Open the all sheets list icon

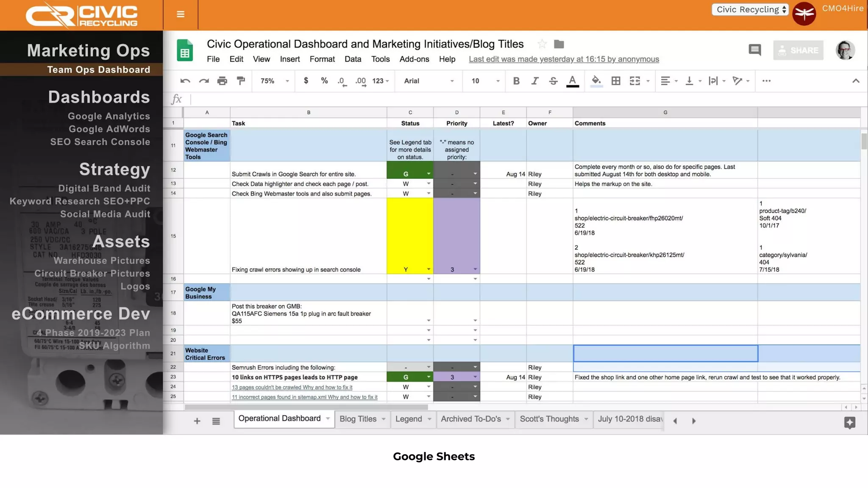(216, 421)
